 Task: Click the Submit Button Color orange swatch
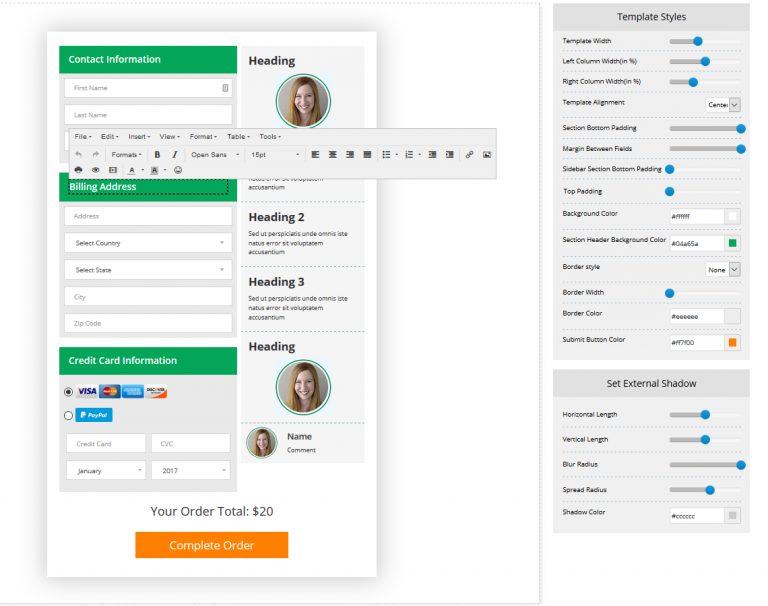coord(732,343)
